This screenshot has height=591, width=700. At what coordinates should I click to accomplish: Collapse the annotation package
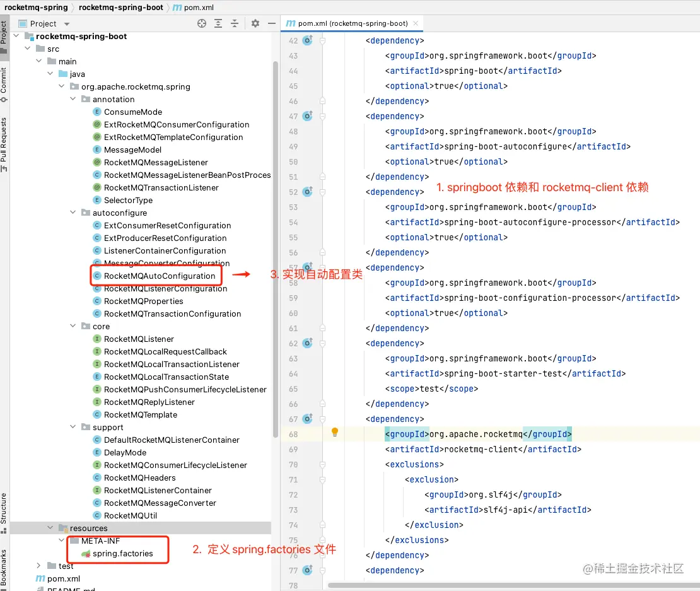click(73, 98)
